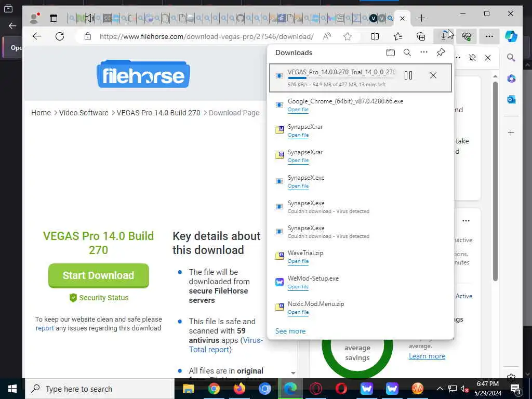The width and height of the screenshot is (532, 399).
Task: Open Outlook in the sidebar
Action: (x=511, y=99)
